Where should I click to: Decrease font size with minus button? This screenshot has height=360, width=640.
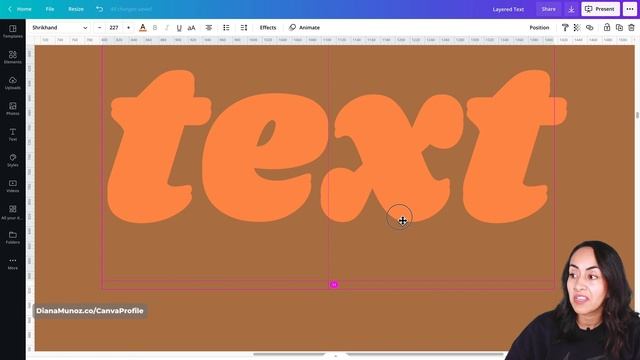[99, 28]
